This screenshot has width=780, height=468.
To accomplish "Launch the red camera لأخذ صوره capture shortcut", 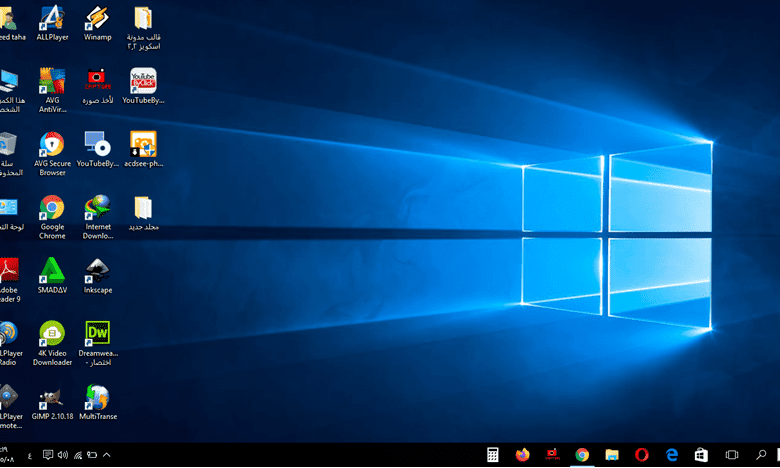I will tap(98, 86).
